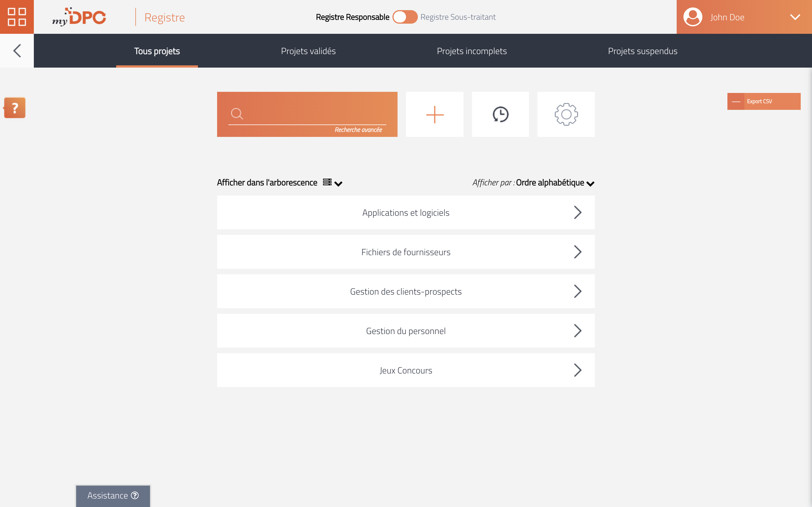The image size is (812, 507).
Task: Select the Projets validés tab
Action: [x=308, y=51]
